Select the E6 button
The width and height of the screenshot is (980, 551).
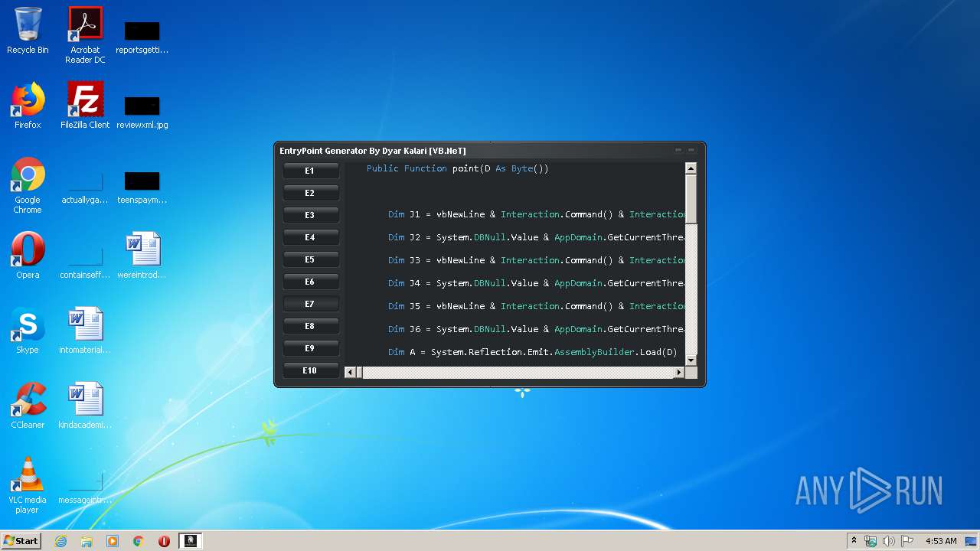[x=310, y=282]
